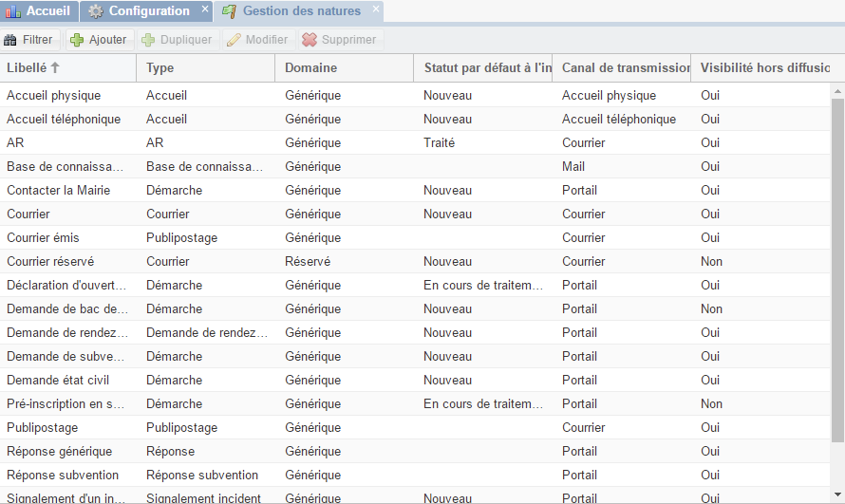Sort by the Libellé column header

click(27, 68)
